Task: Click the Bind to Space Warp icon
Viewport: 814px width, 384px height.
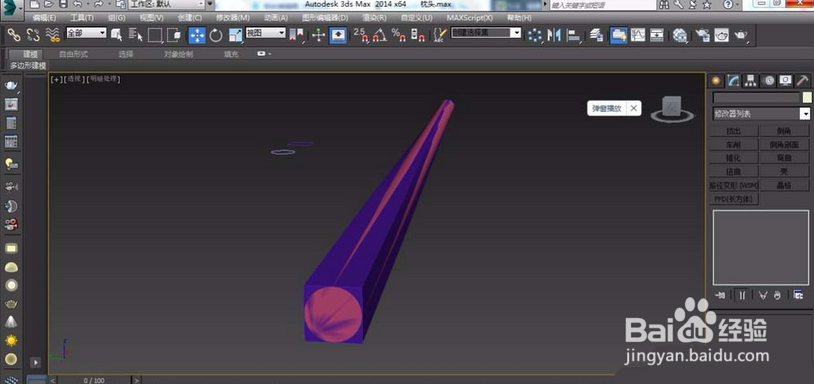Action: 52,35
